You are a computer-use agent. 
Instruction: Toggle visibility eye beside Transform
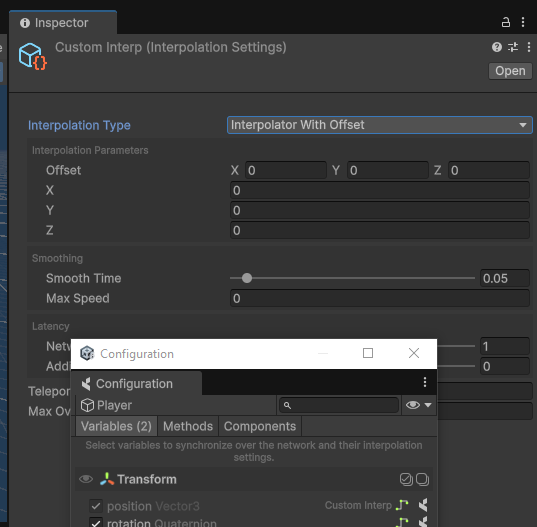86,479
